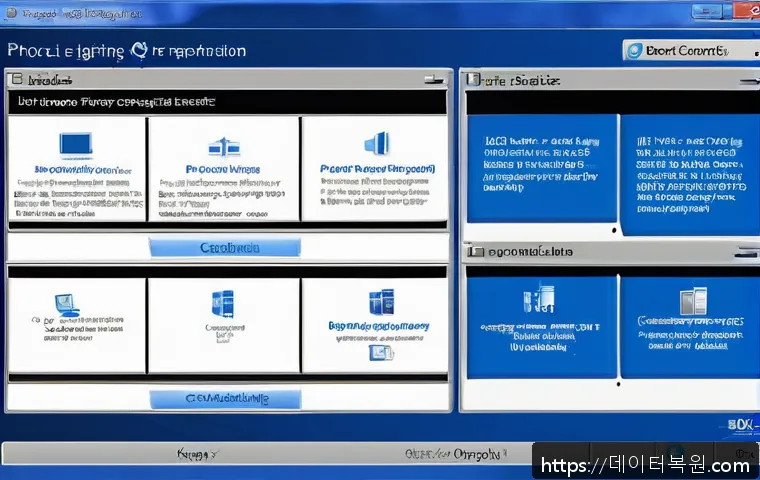Image resolution: width=760 pixels, height=480 pixels.
Task: Click the monitor icon in top-left tile
Action: coord(76,146)
